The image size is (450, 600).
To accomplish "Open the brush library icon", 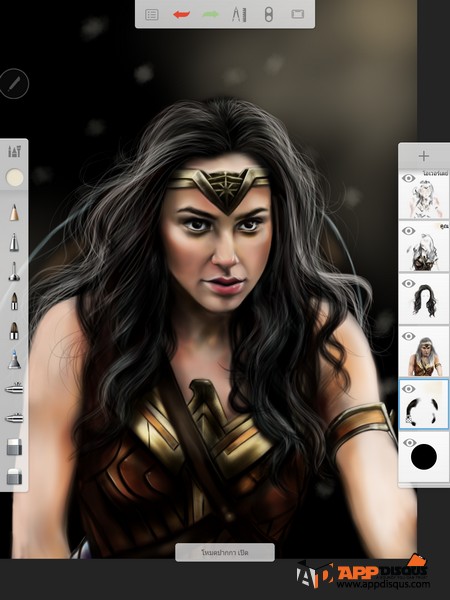I will pos(14,152).
